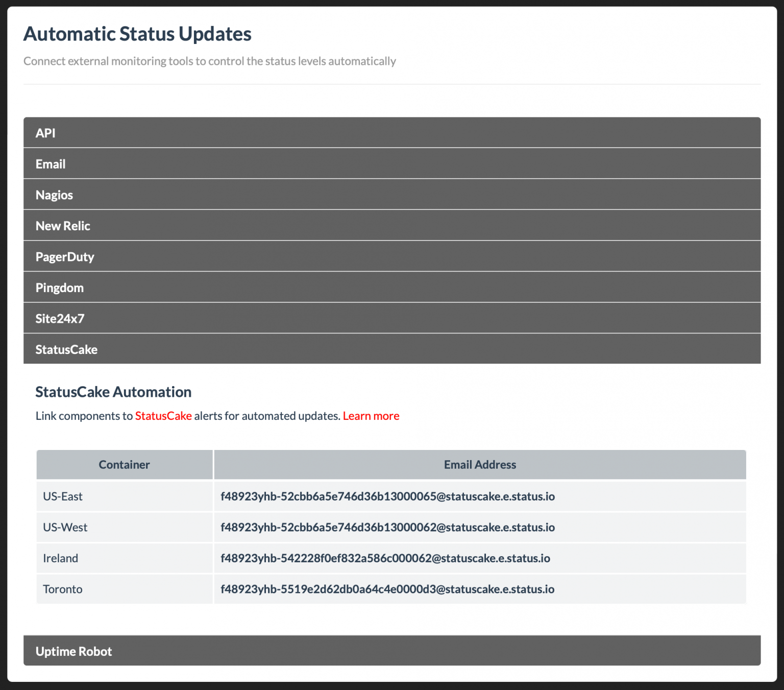Click the Container column header
The height and width of the screenshot is (690, 784).
pos(124,464)
